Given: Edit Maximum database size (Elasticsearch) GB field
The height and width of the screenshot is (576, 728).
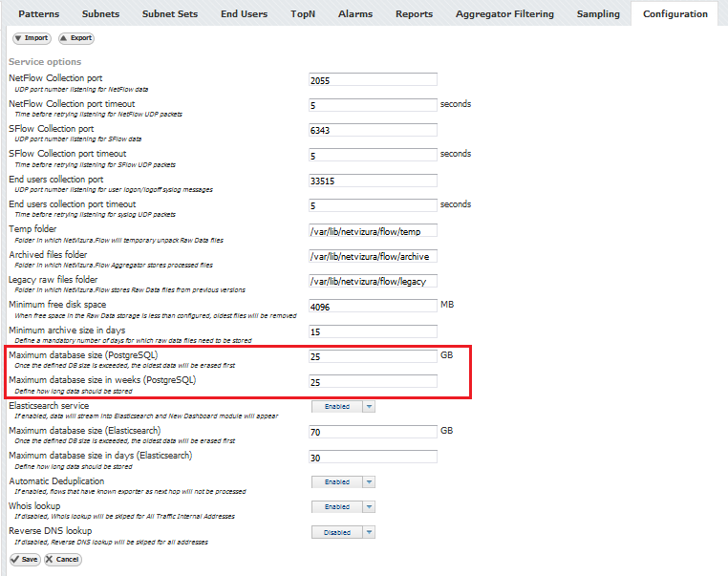Looking at the screenshot, I should coord(373,432).
